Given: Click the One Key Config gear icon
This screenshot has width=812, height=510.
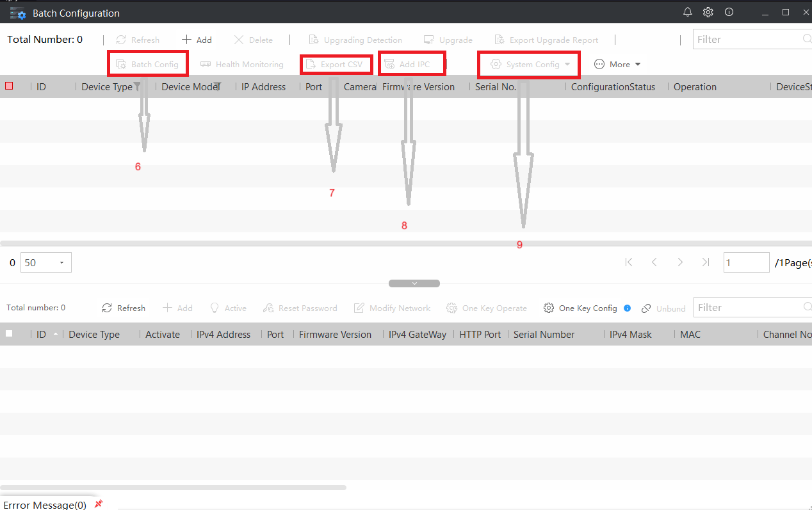Looking at the screenshot, I should [549, 308].
